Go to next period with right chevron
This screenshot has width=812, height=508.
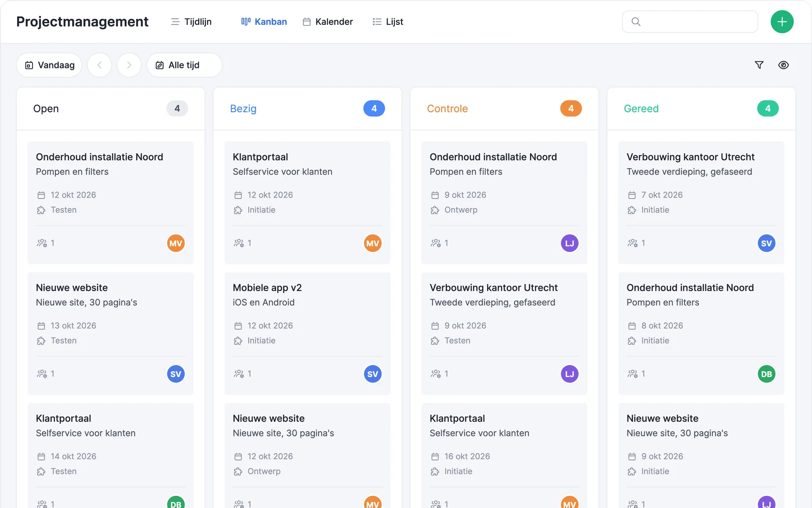pos(129,65)
